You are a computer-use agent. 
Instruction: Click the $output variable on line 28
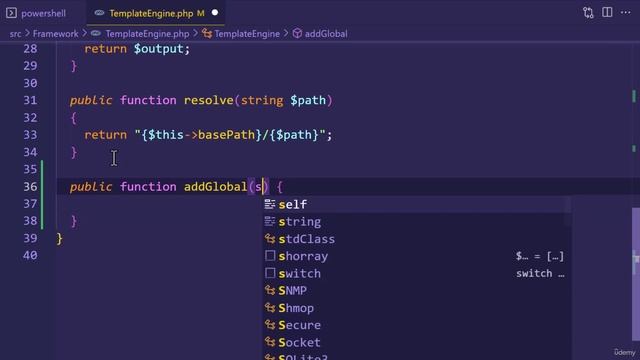coord(158,49)
